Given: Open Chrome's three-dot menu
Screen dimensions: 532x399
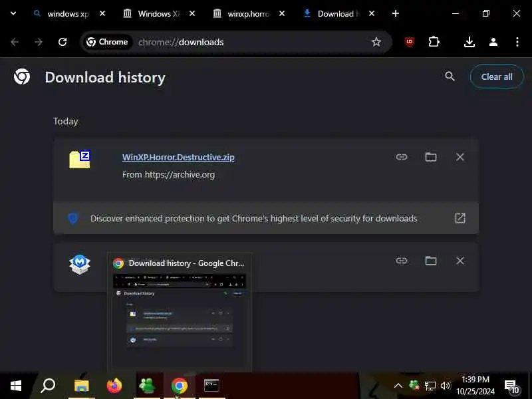Looking at the screenshot, I should pyautogui.click(x=517, y=42).
